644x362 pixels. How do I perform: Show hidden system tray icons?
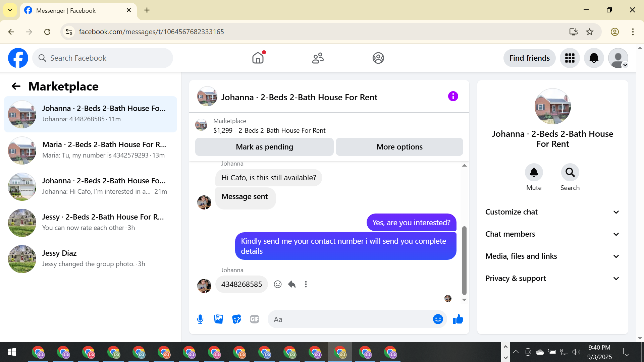tap(516, 352)
